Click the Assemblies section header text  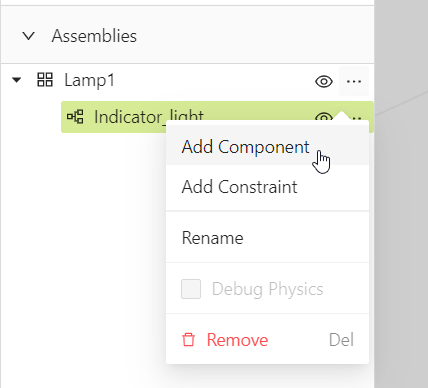coord(94,36)
